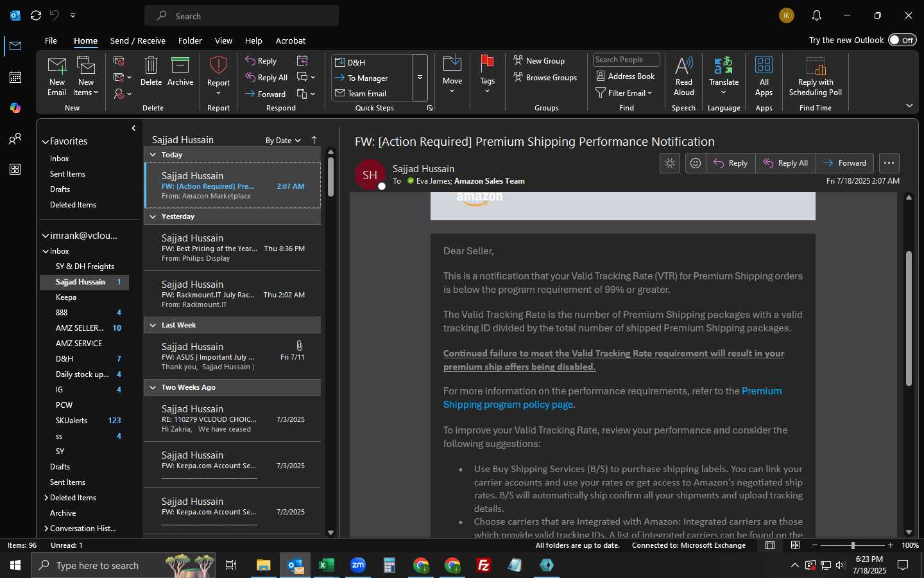924x578 pixels.
Task: Click the Delete trash icon in ribbon
Action: (x=151, y=71)
